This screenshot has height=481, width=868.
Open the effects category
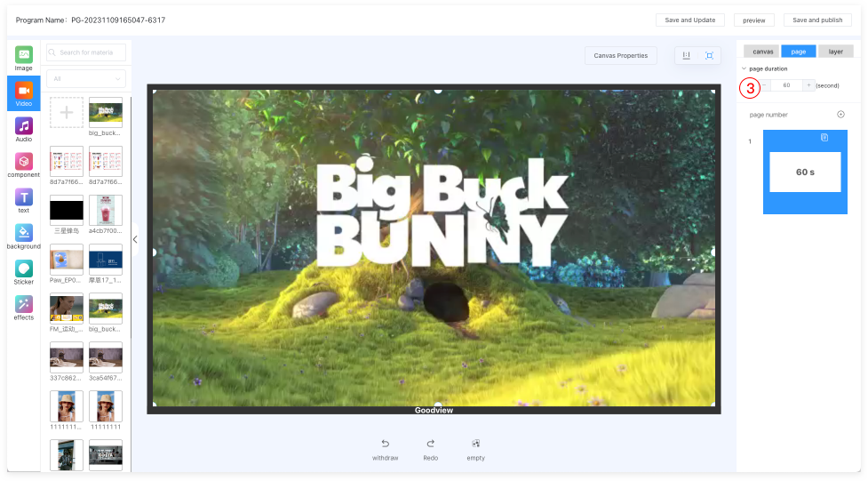[23, 308]
